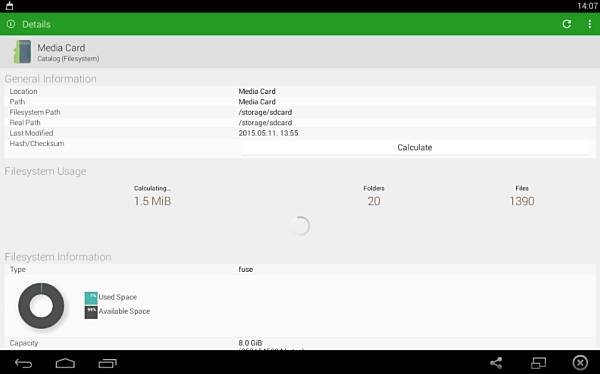Click the Calculate button for Hash/Checksum
The width and height of the screenshot is (600, 374).
(415, 147)
